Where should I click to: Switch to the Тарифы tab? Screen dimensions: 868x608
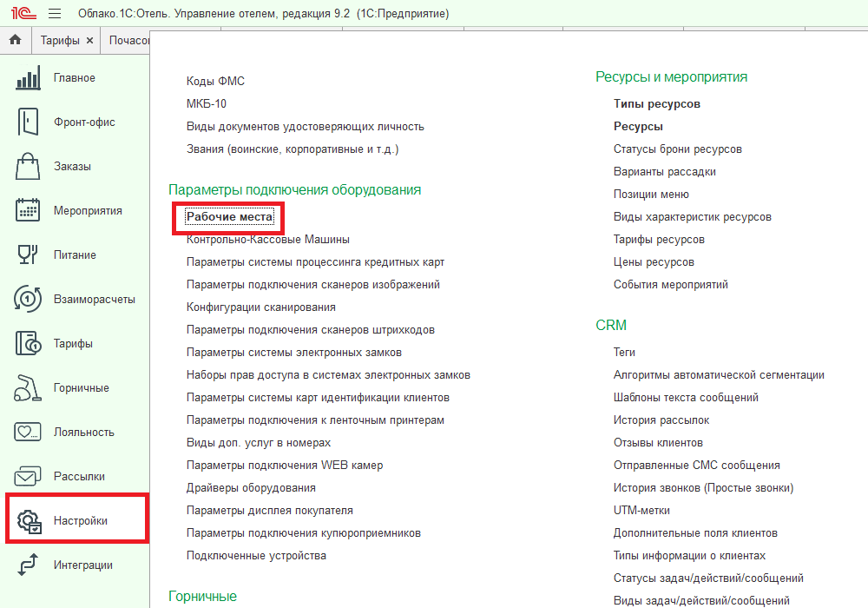60,41
